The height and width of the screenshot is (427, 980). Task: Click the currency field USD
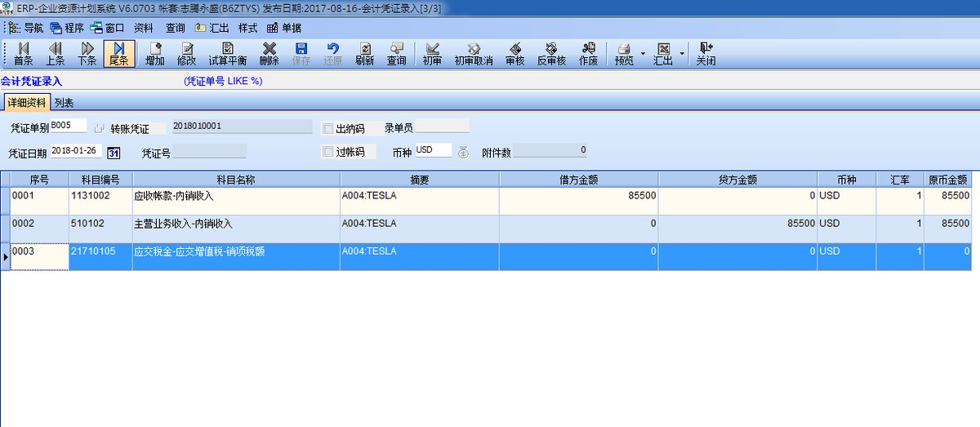pos(434,150)
